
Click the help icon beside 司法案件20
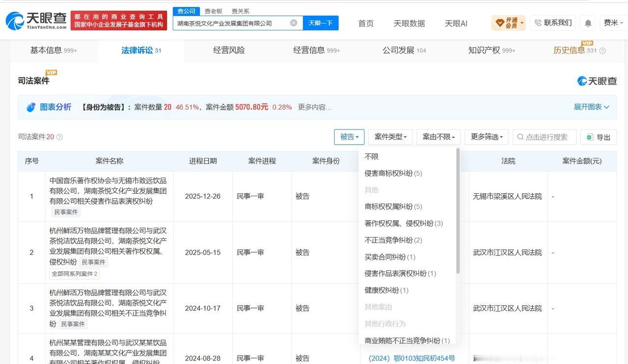[x=60, y=137]
